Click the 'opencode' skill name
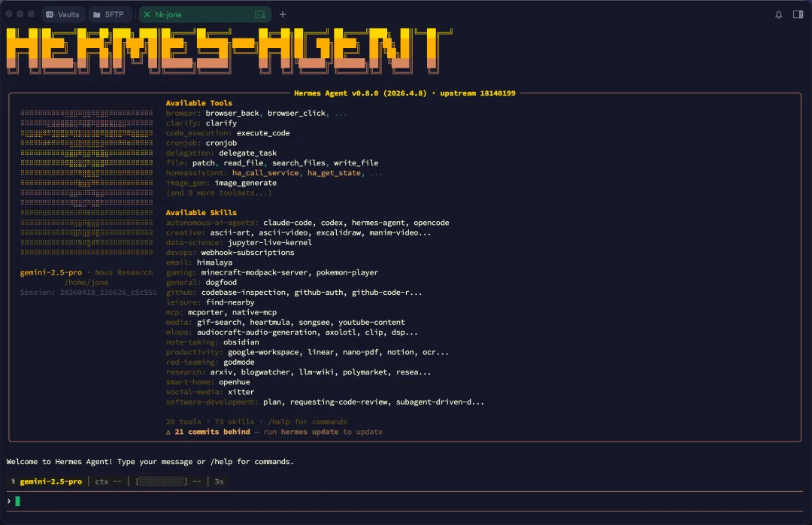 (432, 223)
